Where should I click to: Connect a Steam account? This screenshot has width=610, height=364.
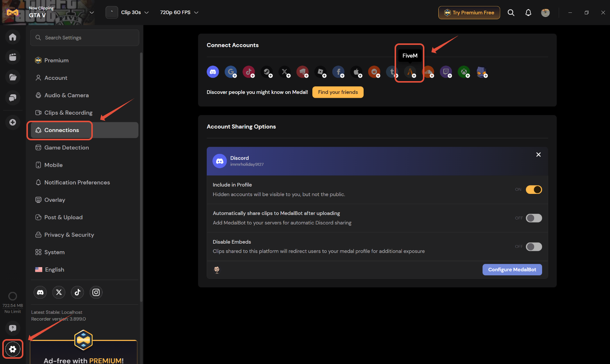click(267, 72)
